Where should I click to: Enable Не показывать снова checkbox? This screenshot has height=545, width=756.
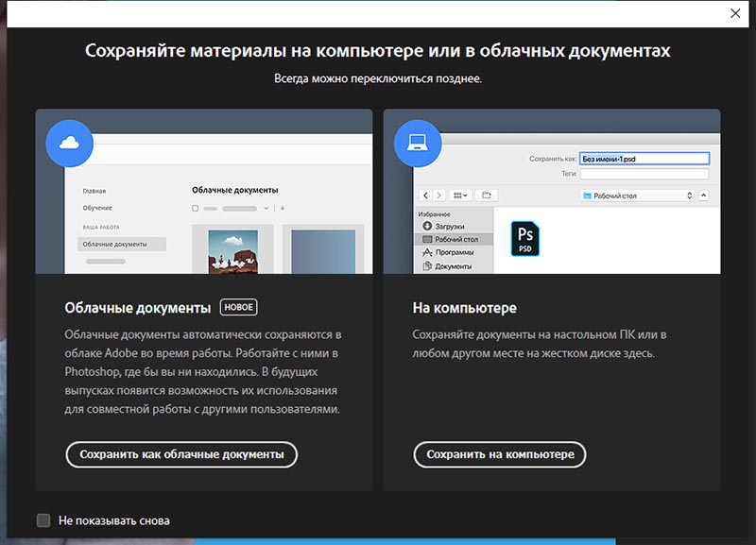43,520
